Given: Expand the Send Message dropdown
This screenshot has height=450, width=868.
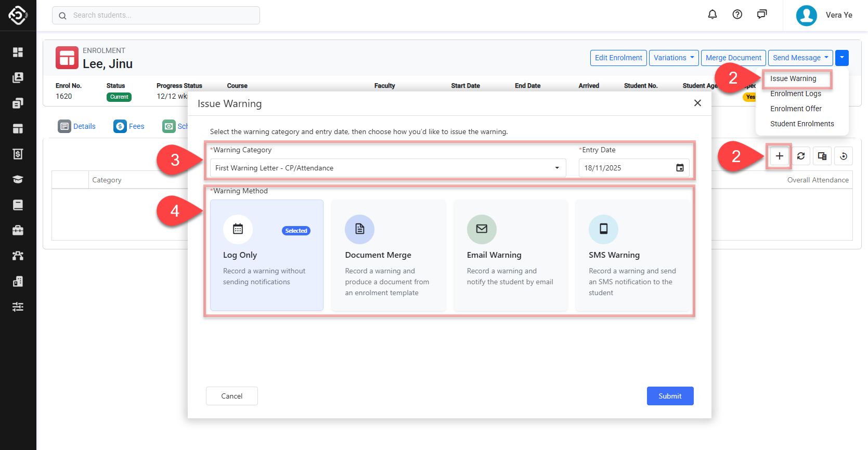Looking at the screenshot, I should 800,58.
